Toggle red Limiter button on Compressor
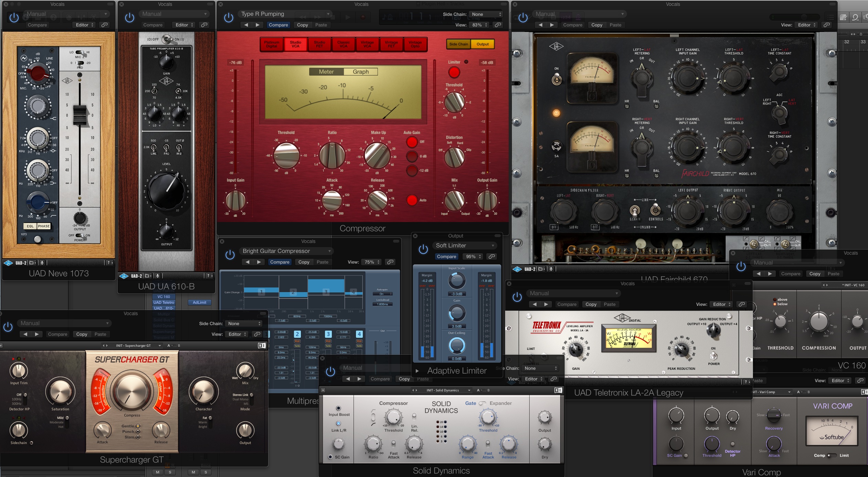 pyautogui.click(x=454, y=73)
